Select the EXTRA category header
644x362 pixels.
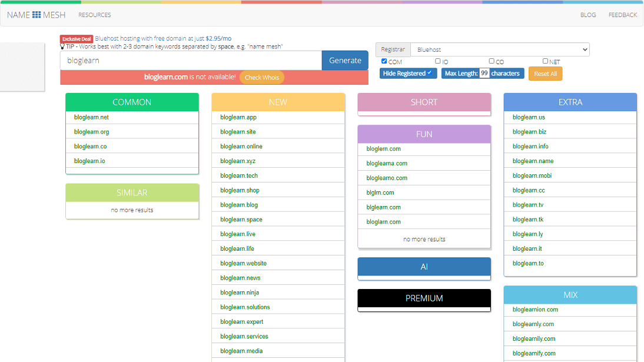(x=570, y=102)
